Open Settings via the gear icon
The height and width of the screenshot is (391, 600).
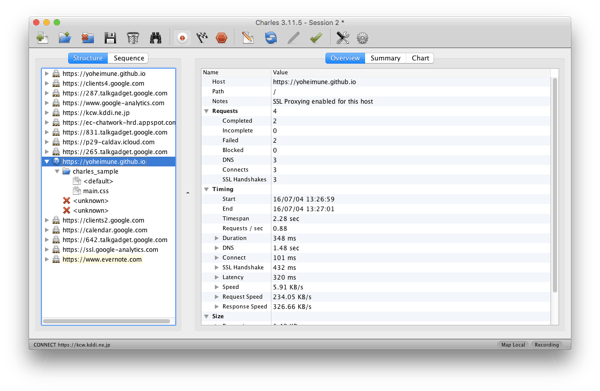coord(362,38)
